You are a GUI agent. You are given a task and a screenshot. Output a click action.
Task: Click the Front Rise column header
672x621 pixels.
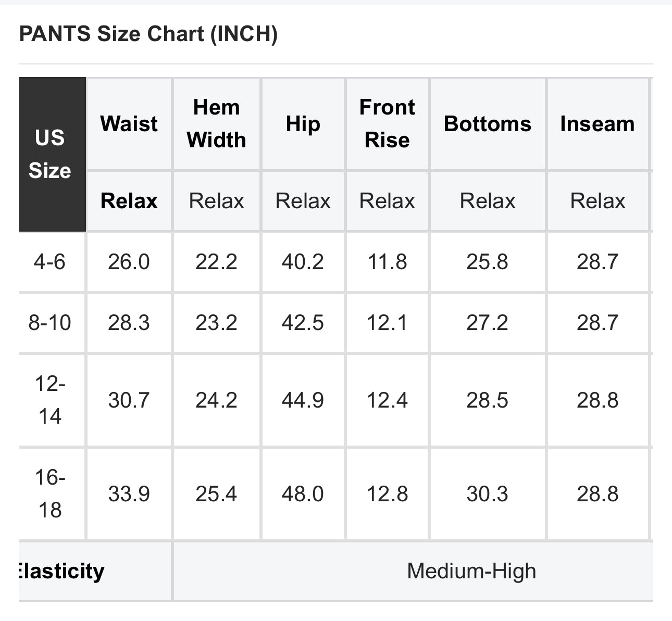[387, 124]
